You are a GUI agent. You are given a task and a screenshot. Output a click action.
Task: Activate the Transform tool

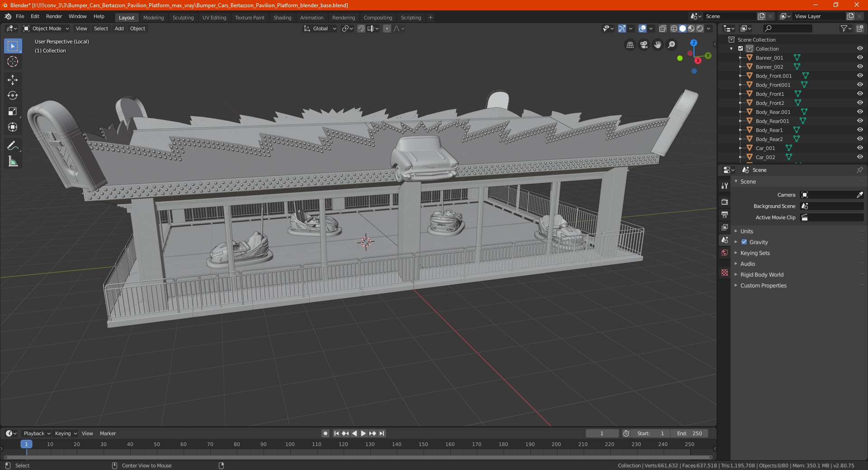click(x=13, y=127)
